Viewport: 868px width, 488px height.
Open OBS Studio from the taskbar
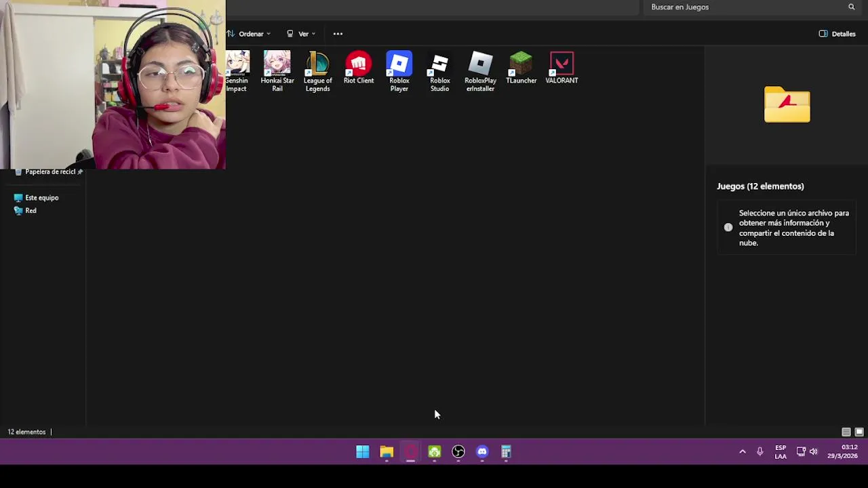[x=458, y=452]
